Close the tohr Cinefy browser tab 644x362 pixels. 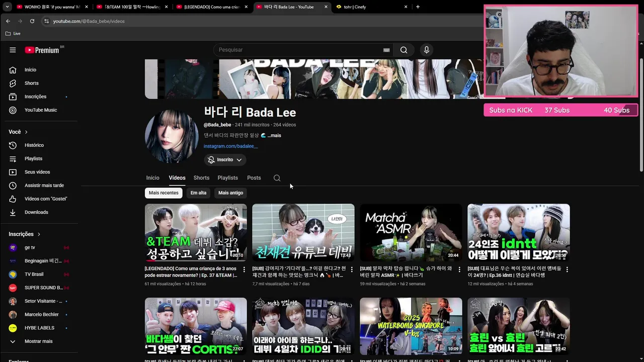tap(406, 7)
